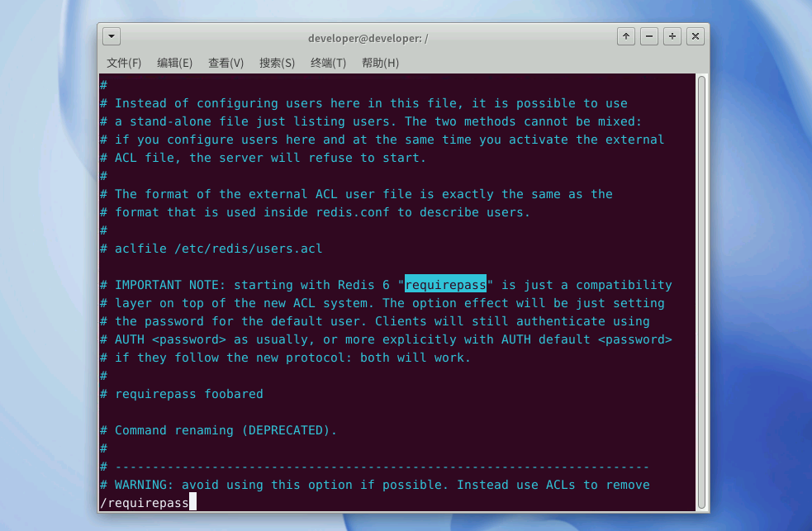Open the 帮助(H) menu
Image resolution: width=812 pixels, height=531 pixels.
(x=380, y=63)
